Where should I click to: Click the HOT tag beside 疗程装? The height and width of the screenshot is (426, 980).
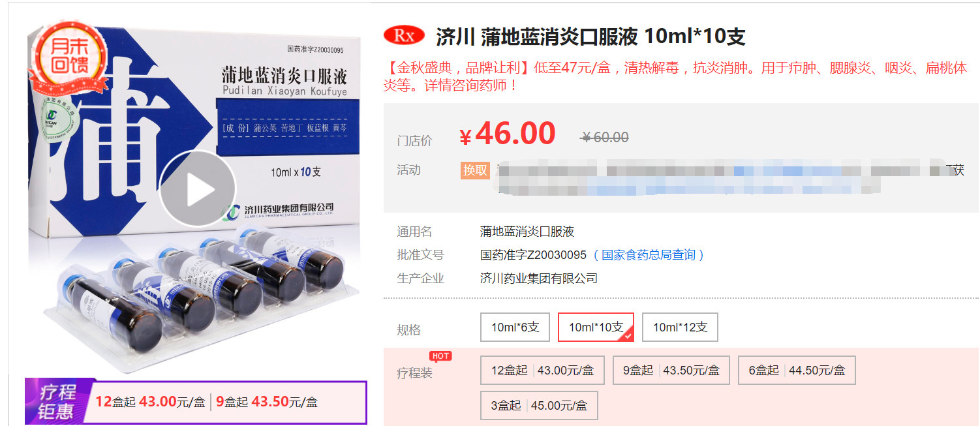pos(440,356)
